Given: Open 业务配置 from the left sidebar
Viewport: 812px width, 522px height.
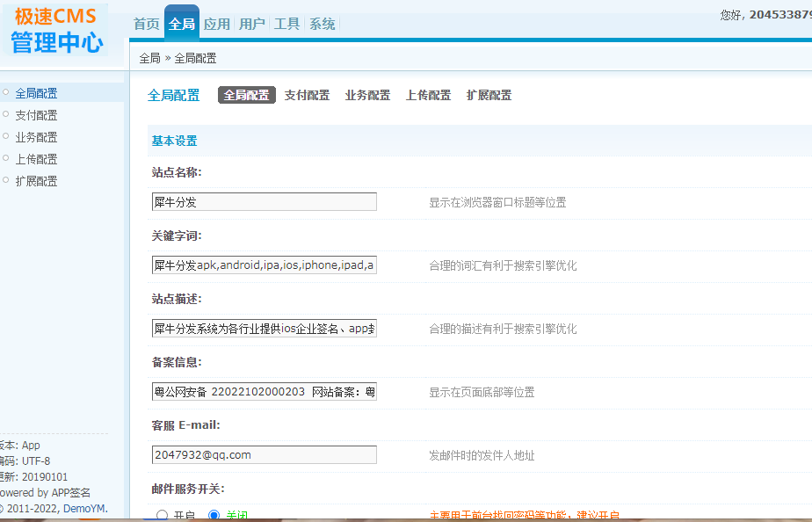Looking at the screenshot, I should pos(36,137).
